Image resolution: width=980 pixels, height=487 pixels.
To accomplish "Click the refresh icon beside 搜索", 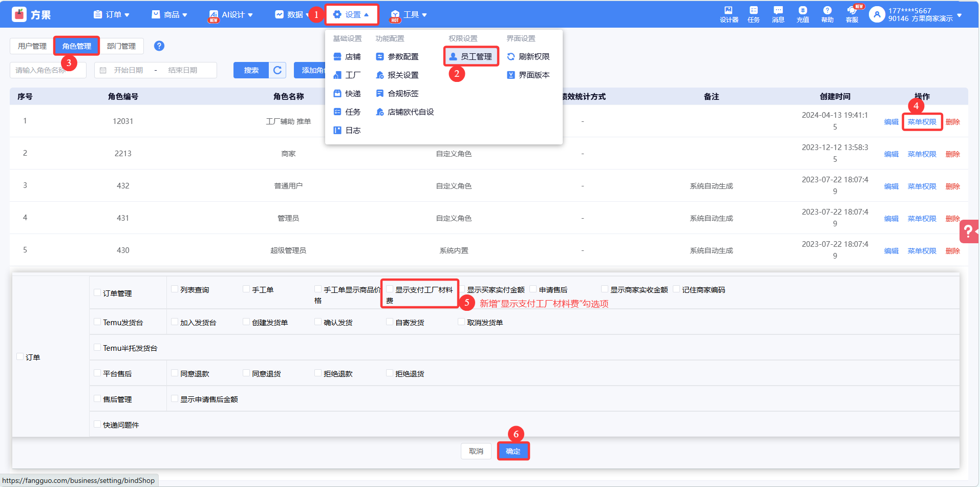I will click(x=278, y=70).
